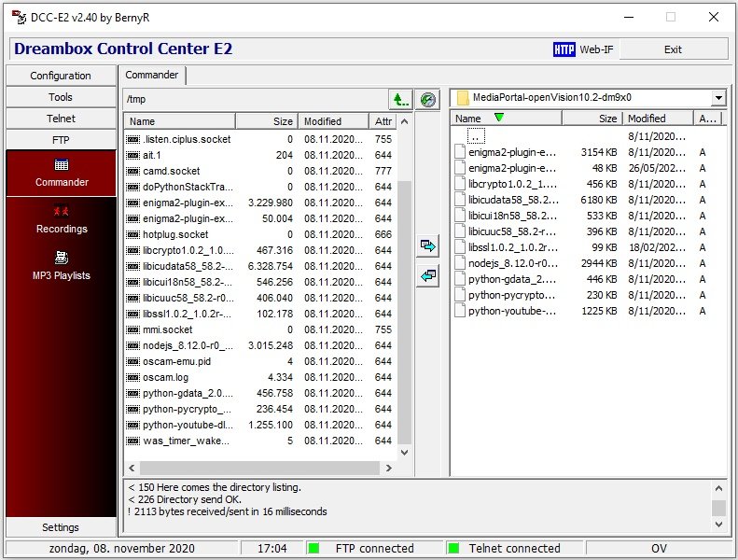Select the oscam.log file in /tmp
Screen dimensions: 738x560
coord(166,377)
